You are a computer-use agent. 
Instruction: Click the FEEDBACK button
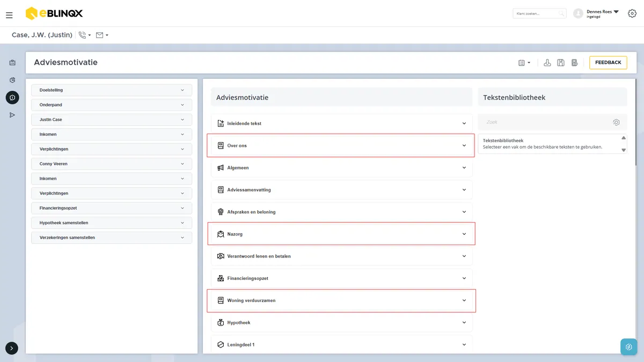tap(608, 63)
